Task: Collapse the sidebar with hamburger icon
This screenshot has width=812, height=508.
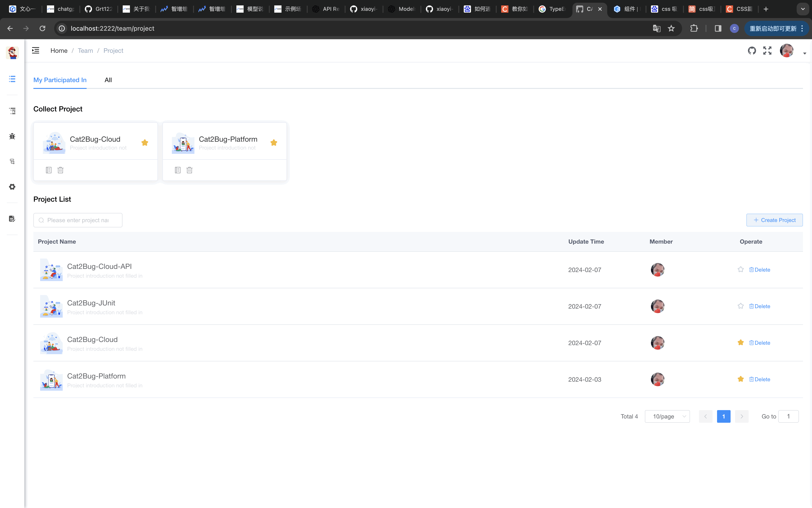Action: 36,50
